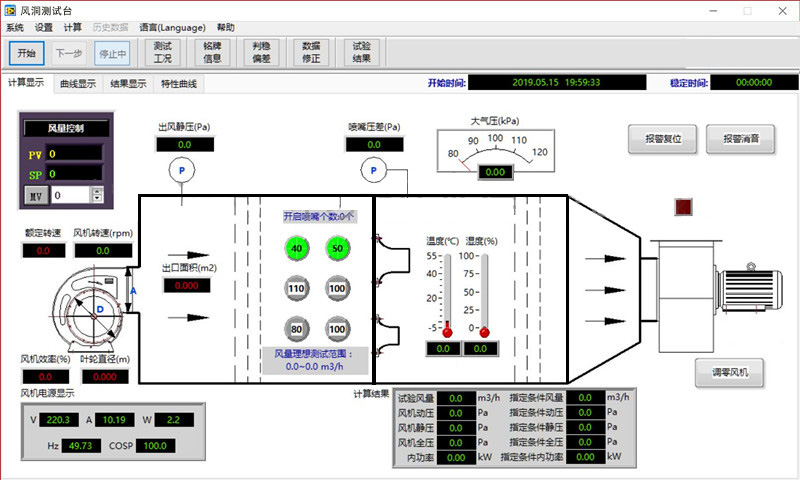The image size is (800, 480).
Task: Switch to the 特性曲线 tab
Action: click(x=179, y=85)
